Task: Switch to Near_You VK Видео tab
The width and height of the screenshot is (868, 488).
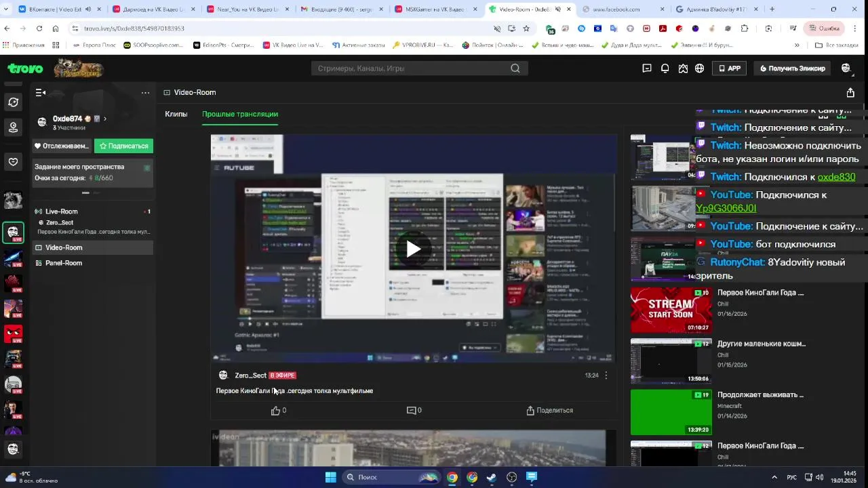Action: pyautogui.click(x=248, y=9)
